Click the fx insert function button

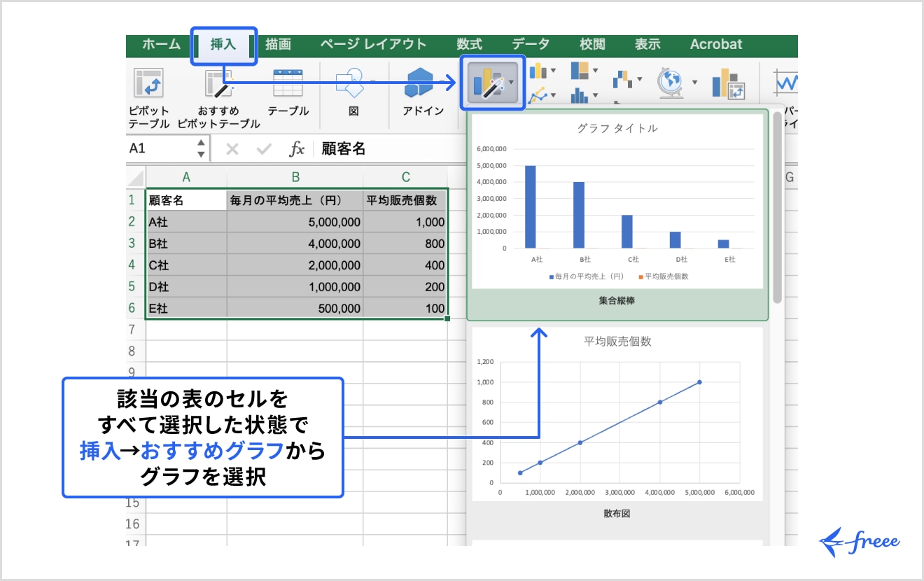(x=297, y=148)
